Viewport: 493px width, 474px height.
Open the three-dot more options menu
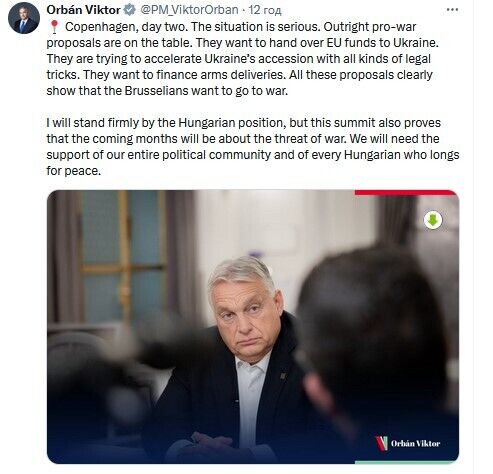tap(452, 10)
